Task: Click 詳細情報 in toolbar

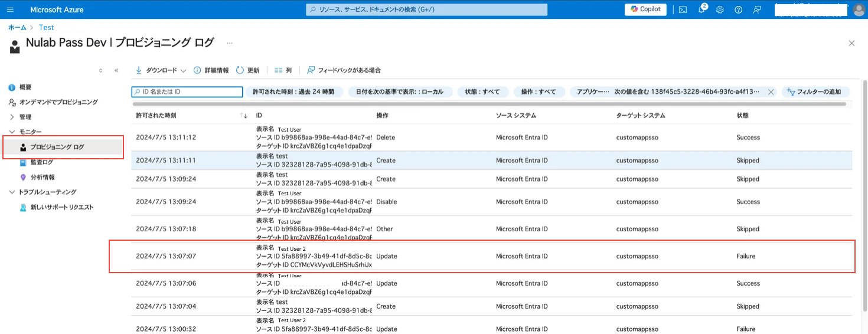Action: coord(211,70)
